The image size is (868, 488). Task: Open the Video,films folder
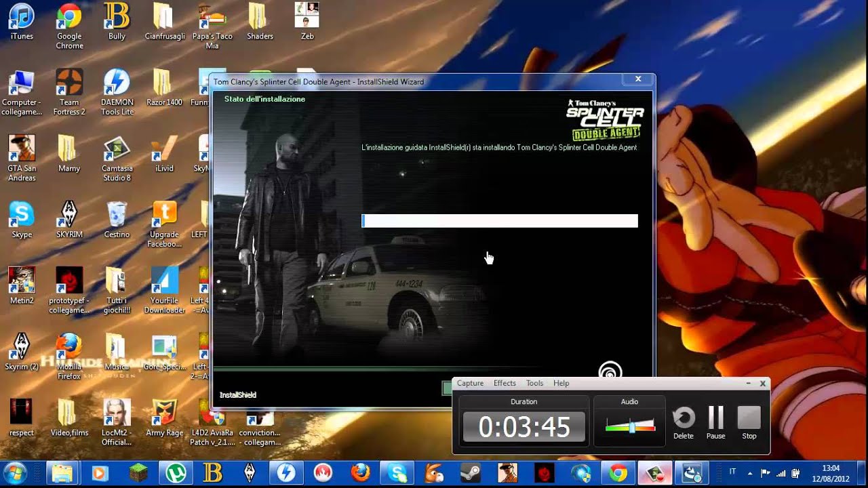click(x=69, y=418)
